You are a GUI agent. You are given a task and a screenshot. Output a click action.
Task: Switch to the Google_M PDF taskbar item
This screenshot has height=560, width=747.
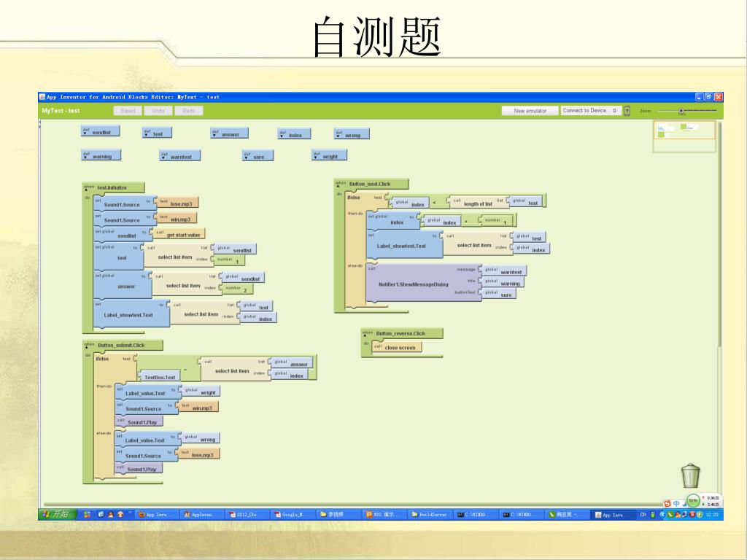click(293, 514)
